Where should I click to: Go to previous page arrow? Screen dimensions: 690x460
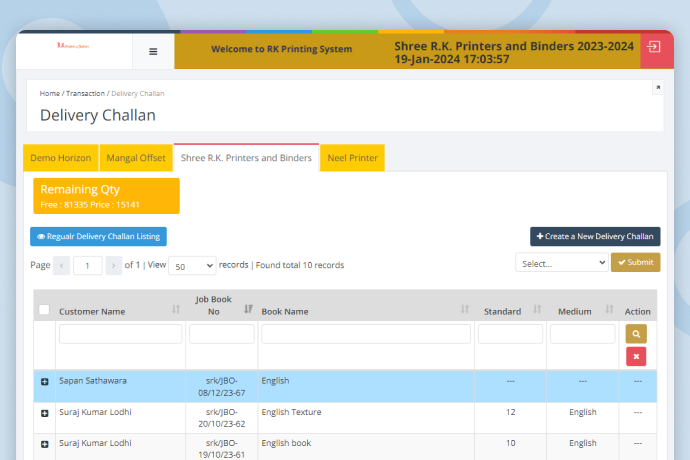click(62, 265)
